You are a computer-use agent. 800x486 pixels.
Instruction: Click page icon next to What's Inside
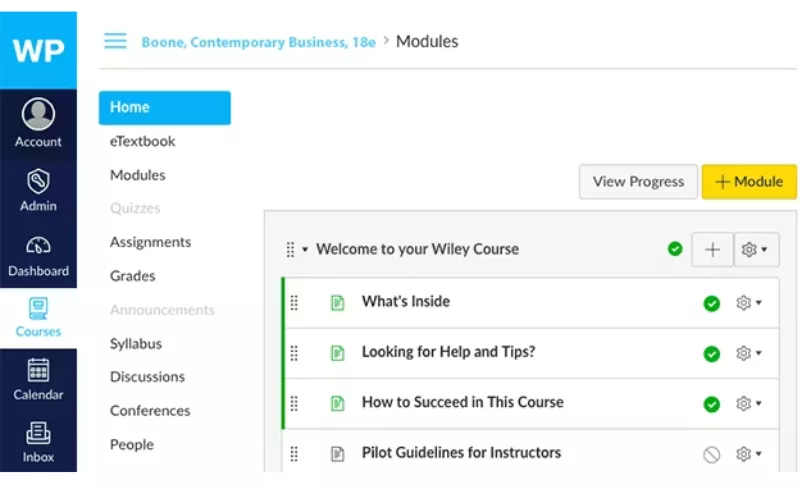(337, 303)
